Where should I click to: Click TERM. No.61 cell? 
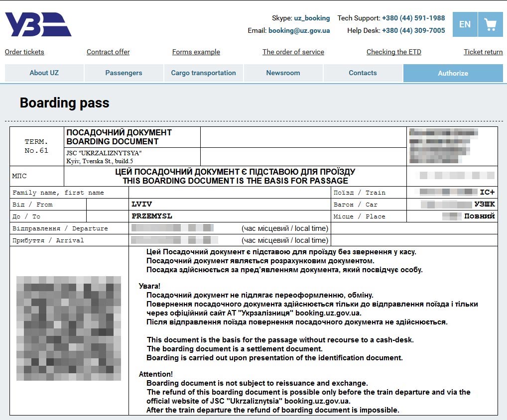click(36, 146)
